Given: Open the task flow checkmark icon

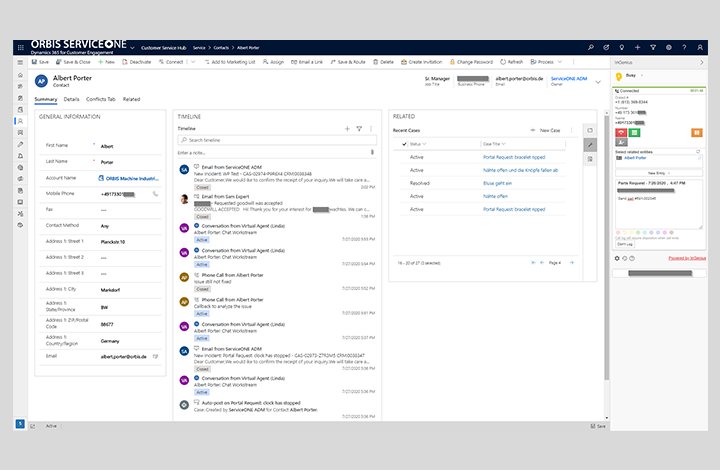Looking at the screenshot, I should pyautogui.click(x=606, y=47).
